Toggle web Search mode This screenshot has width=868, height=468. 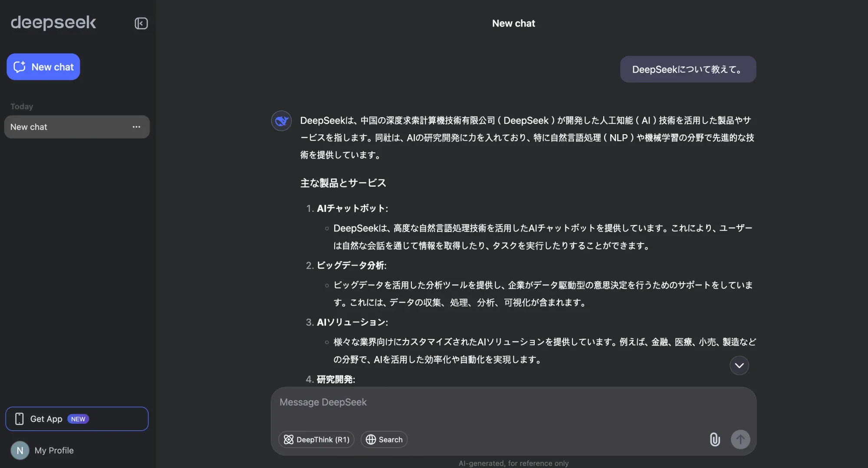(384, 440)
